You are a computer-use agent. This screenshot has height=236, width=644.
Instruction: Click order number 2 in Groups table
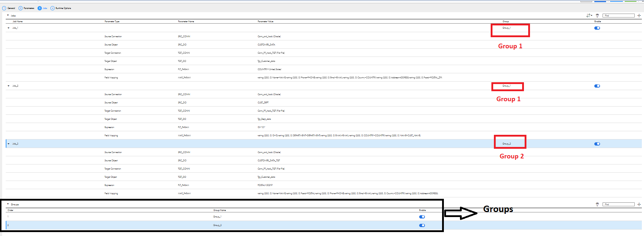[x=8, y=225]
